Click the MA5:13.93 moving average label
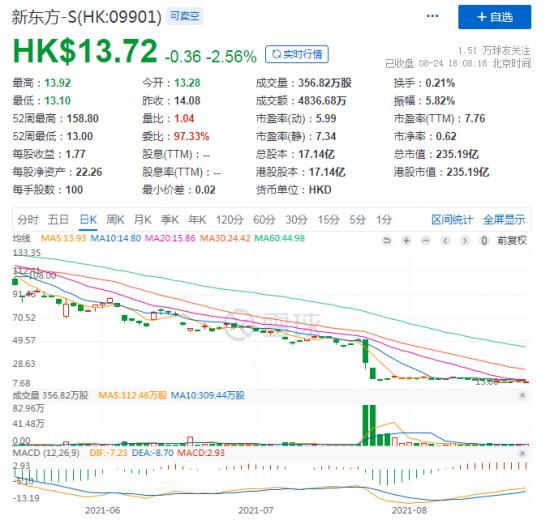This screenshot has height=520, width=550. (63, 238)
